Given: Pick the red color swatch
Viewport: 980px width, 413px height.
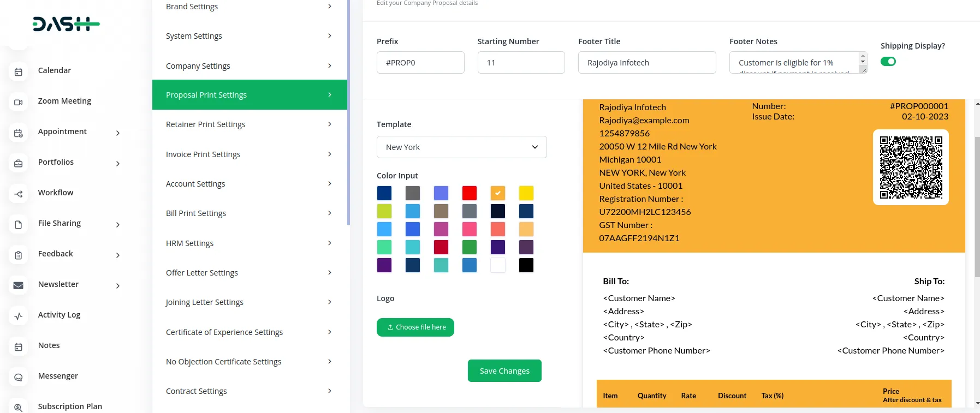Looking at the screenshot, I should point(470,193).
